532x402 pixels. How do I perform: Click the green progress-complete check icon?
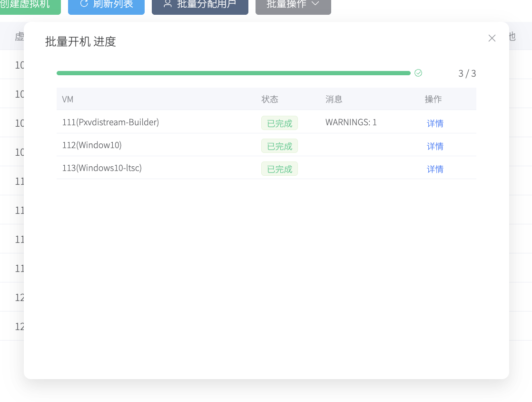pos(418,73)
